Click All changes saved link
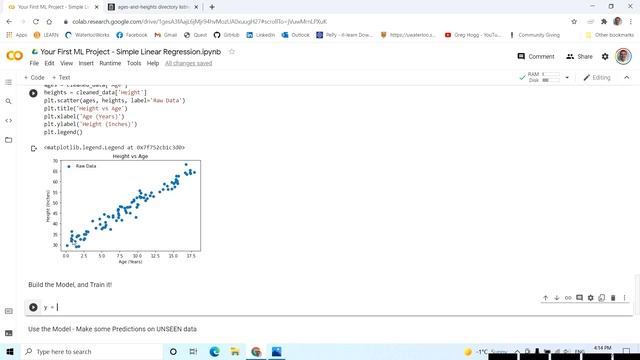 click(x=189, y=63)
